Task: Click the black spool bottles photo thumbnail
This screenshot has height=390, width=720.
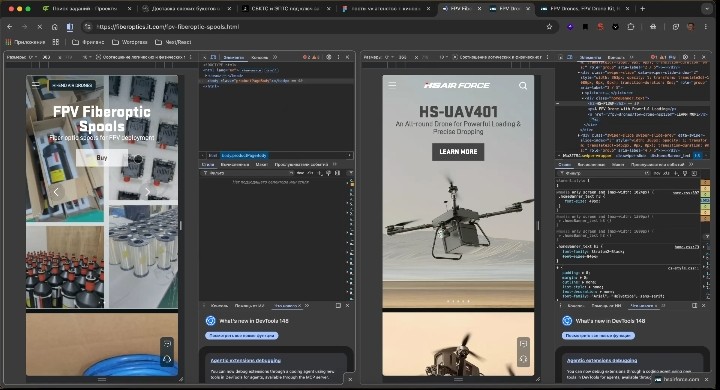Action: tap(65, 267)
